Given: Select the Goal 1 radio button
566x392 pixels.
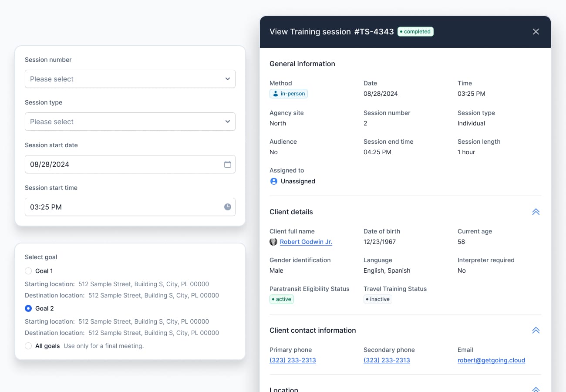Looking at the screenshot, I should tap(28, 271).
